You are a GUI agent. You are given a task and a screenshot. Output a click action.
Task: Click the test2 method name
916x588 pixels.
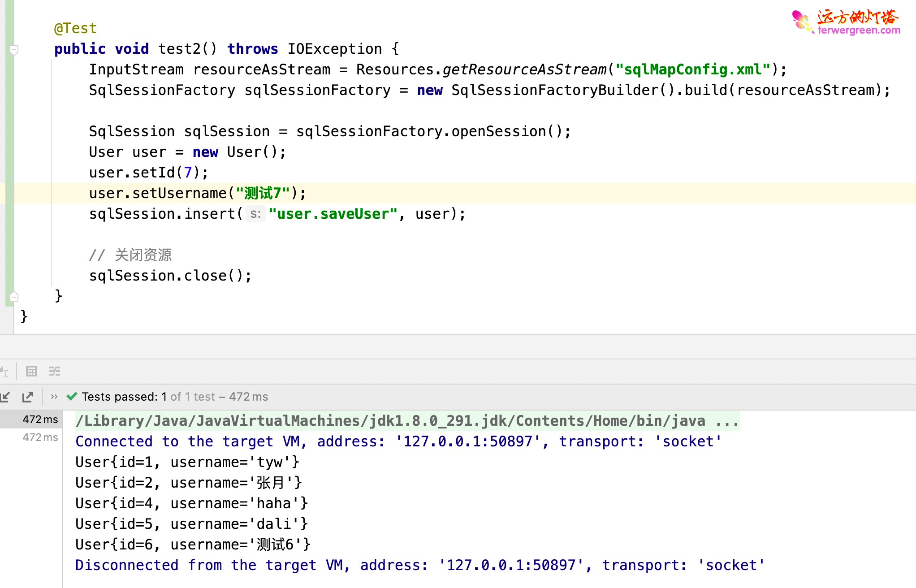coord(179,49)
